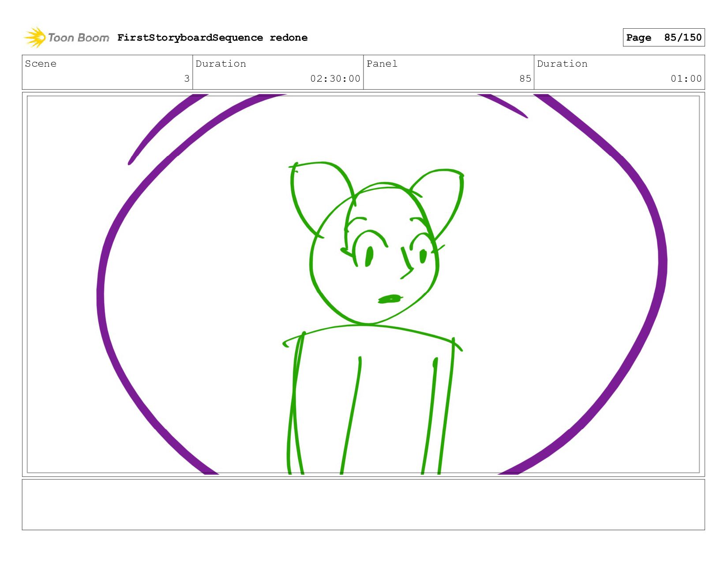Screen dimensions: 728x563
Task: Click the empty notes box below panel
Action: (x=363, y=505)
